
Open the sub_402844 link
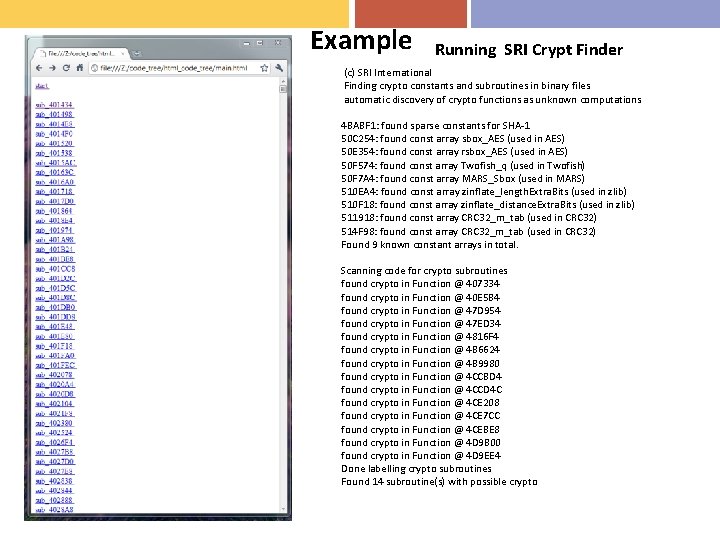[54, 490]
